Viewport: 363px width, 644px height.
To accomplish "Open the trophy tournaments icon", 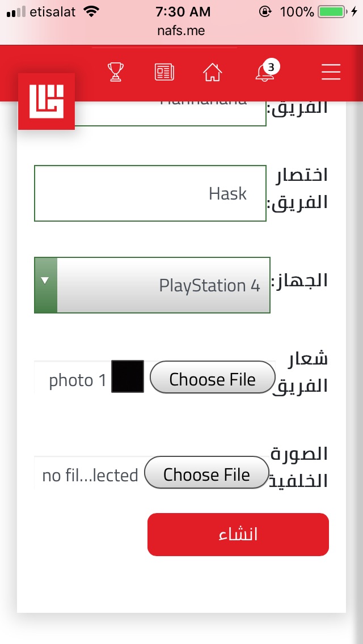I will 116,72.
